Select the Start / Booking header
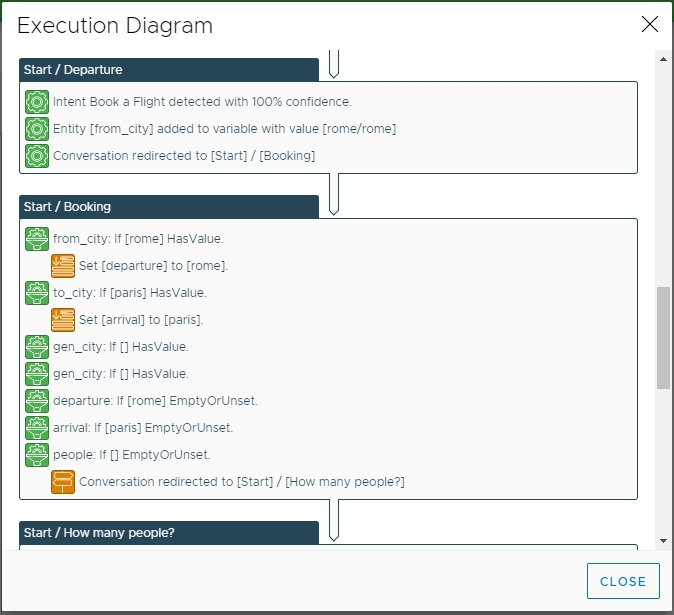 (x=168, y=207)
